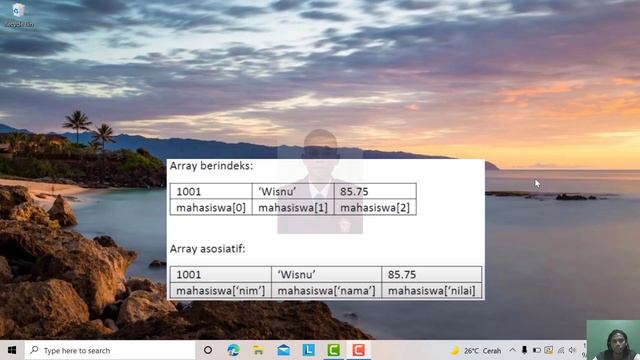
Task: Open File Explorer from taskbar
Action: click(x=258, y=350)
